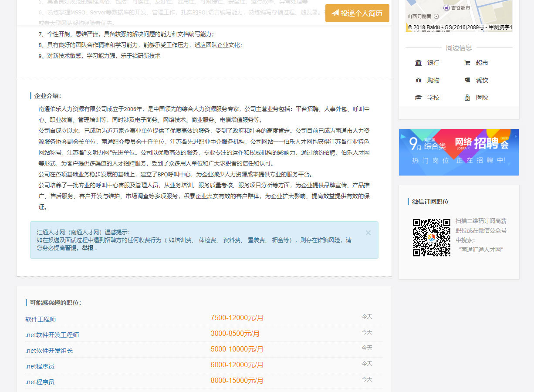Click salary 7500-12000元/月
The height and width of the screenshot is (392, 534).
[237, 318]
